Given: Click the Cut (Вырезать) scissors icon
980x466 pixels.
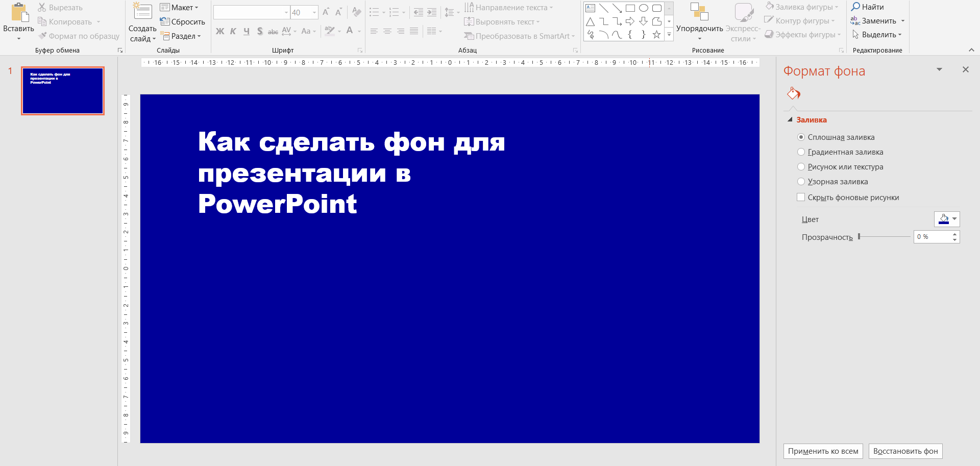Looking at the screenshot, I should coord(42,8).
